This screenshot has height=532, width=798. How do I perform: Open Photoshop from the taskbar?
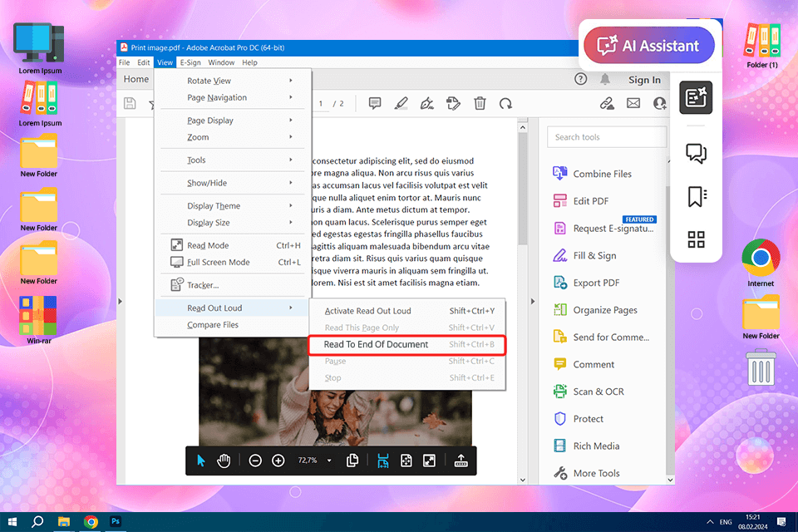pyautogui.click(x=116, y=521)
